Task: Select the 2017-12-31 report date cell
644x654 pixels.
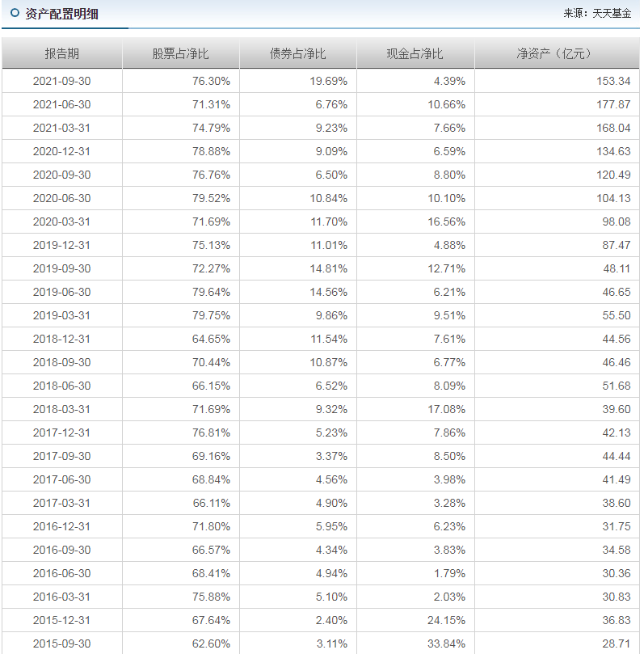Action: [x=61, y=432]
